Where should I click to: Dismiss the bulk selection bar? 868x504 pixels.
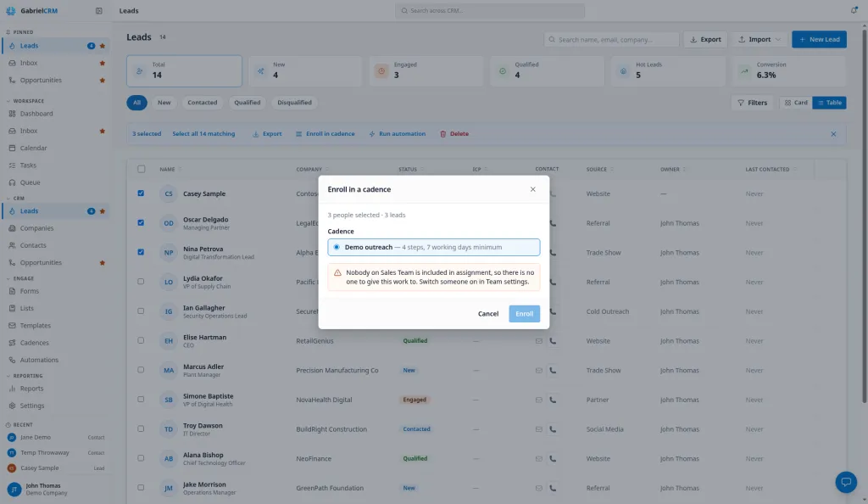[x=833, y=134]
